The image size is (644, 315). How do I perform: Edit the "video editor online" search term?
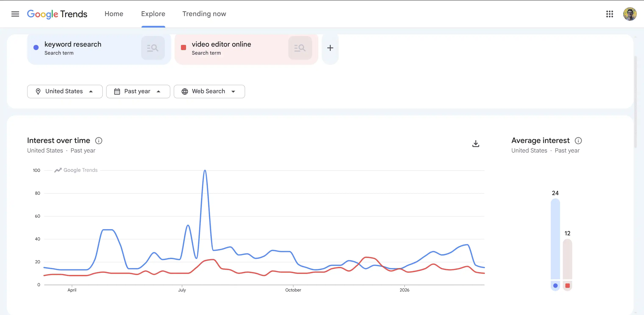[300, 48]
